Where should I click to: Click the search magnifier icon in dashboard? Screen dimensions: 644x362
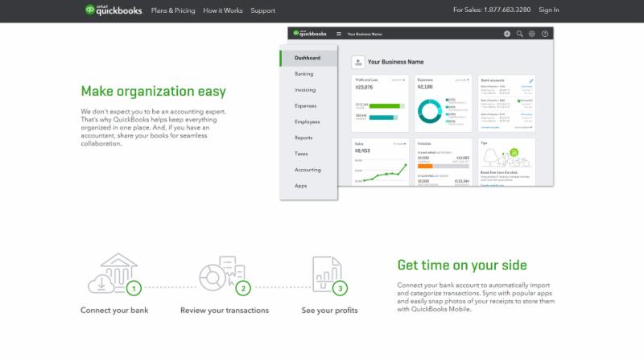pyautogui.click(x=519, y=34)
